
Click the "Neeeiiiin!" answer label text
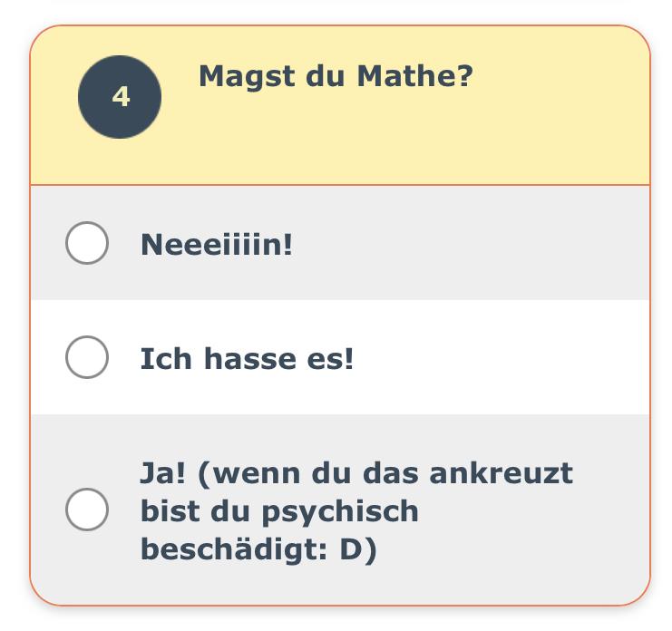[217, 244]
